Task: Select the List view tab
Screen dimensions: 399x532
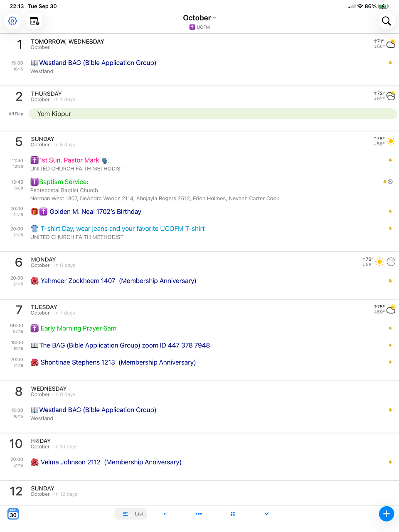Action: 131,514
